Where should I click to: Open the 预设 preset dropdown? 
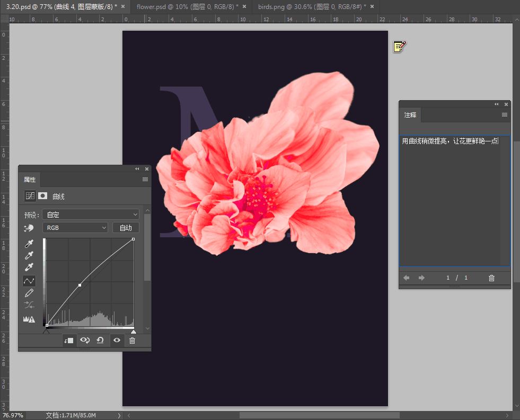[x=91, y=215]
